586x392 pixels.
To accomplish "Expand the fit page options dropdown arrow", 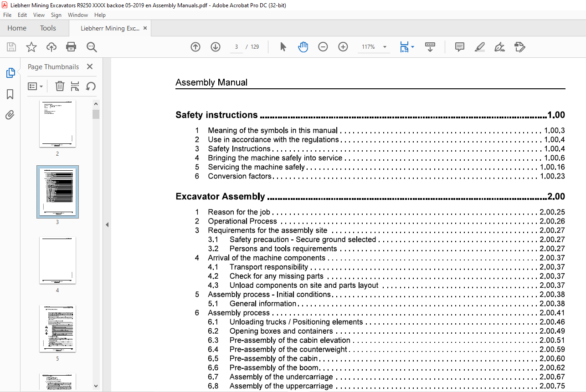I will (412, 47).
